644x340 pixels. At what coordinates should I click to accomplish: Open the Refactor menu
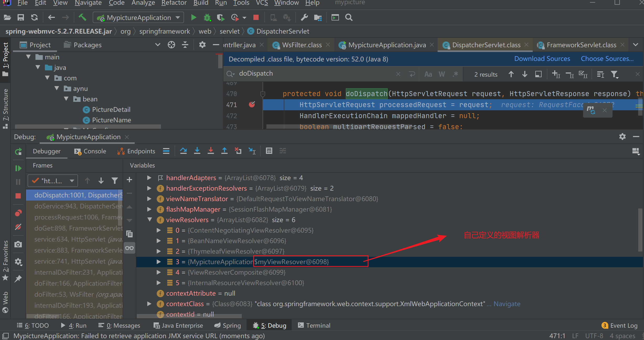(174, 3)
